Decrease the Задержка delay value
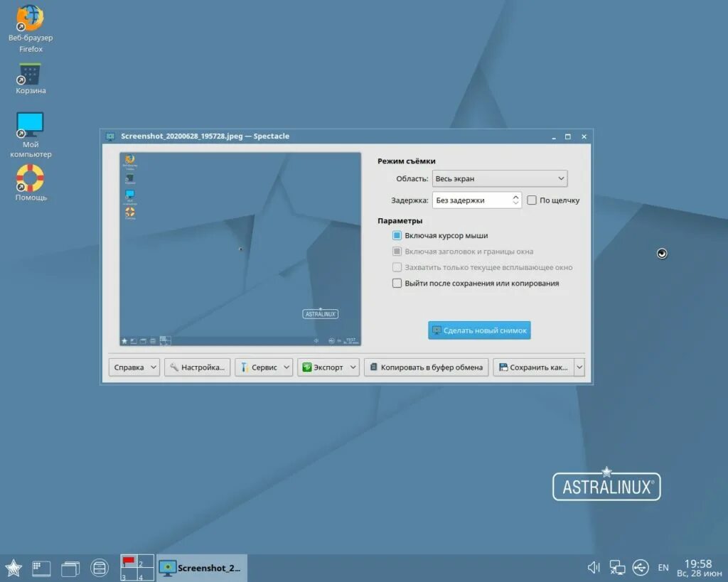Viewport: 728px width, 582px height. point(515,204)
